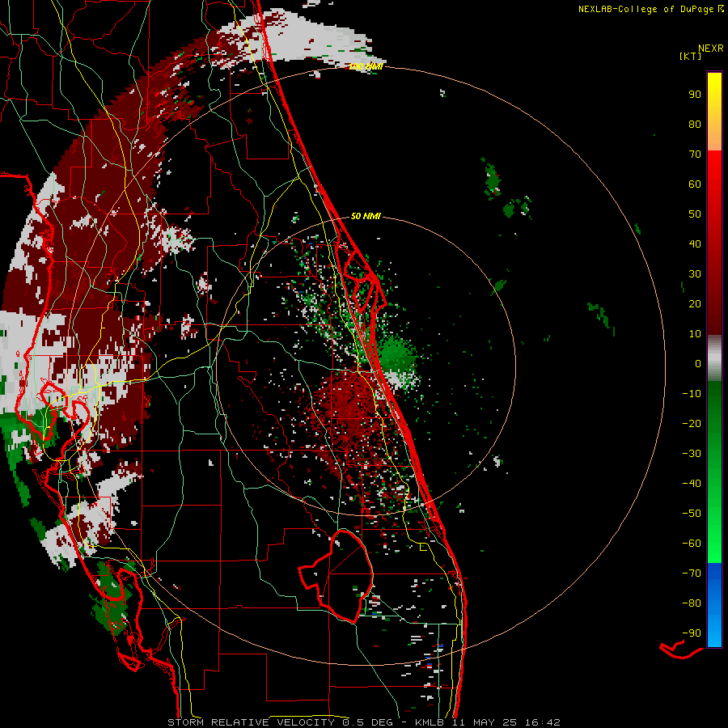Click the 60 value on velocity scale
Image resolution: width=728 pixels, height=728 pixels.
(x=695, y=184)
